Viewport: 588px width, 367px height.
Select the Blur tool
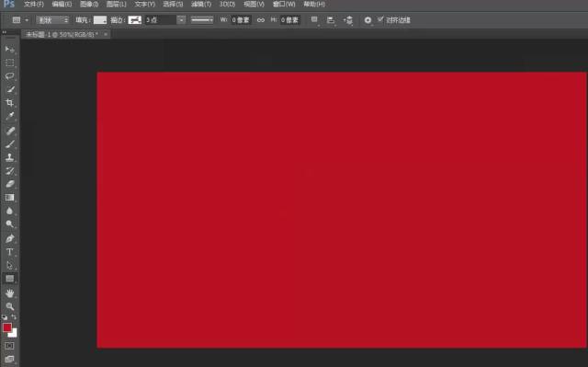[x=10, y=211]
